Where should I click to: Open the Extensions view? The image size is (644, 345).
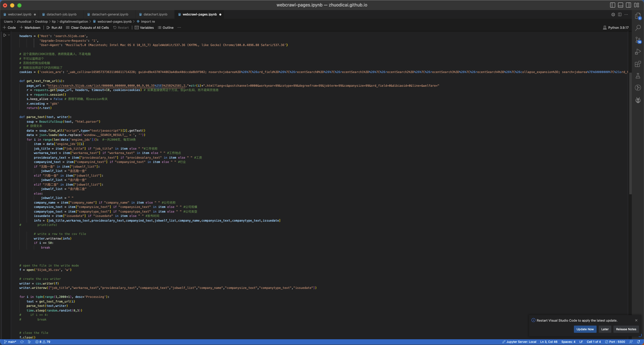pyautogui.click(x=638, y=64)
